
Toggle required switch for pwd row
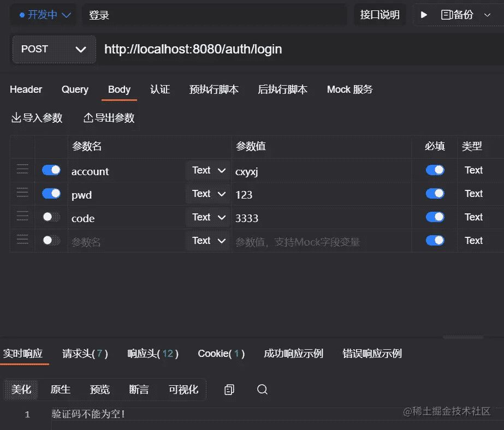coord(435,194)
